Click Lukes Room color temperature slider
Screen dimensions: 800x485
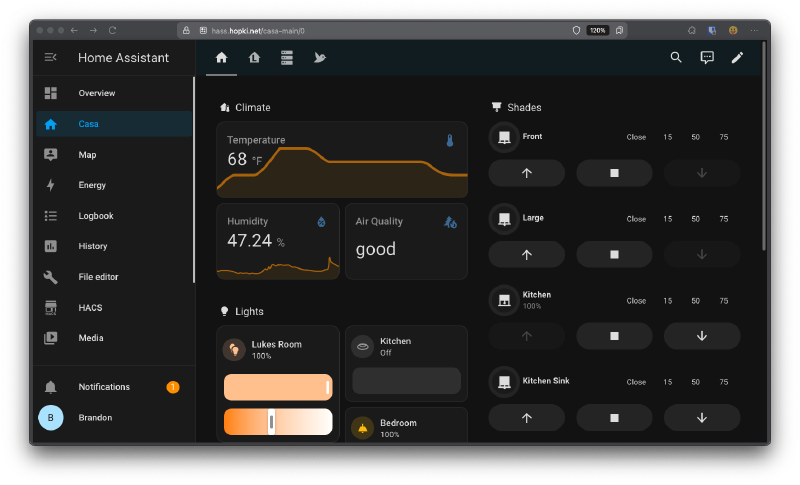click(x=277, y=422)
